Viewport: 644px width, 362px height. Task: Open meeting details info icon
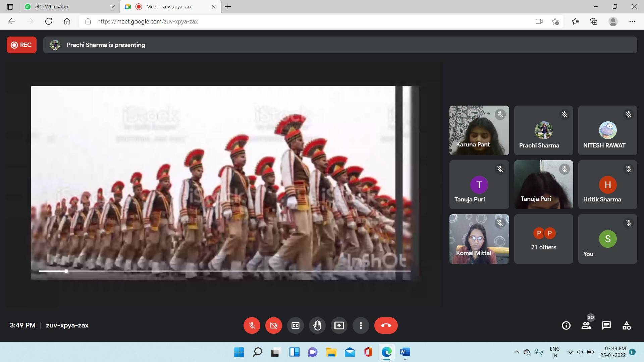(566, 325)
